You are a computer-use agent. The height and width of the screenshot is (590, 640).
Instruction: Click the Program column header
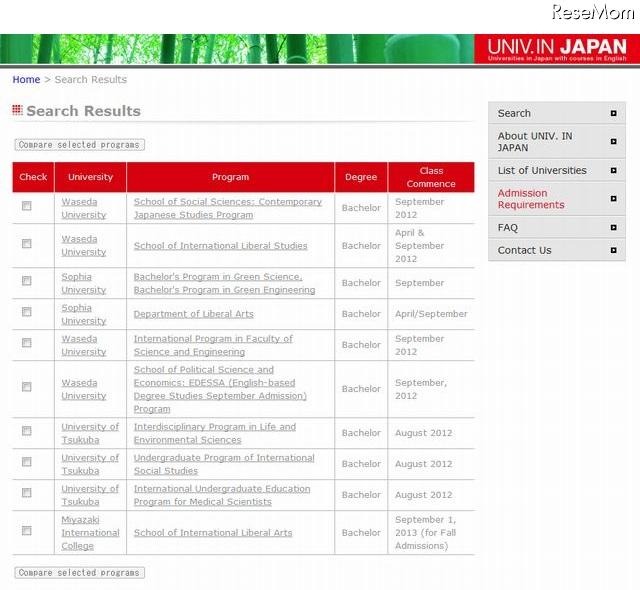(x=231, y=177)
